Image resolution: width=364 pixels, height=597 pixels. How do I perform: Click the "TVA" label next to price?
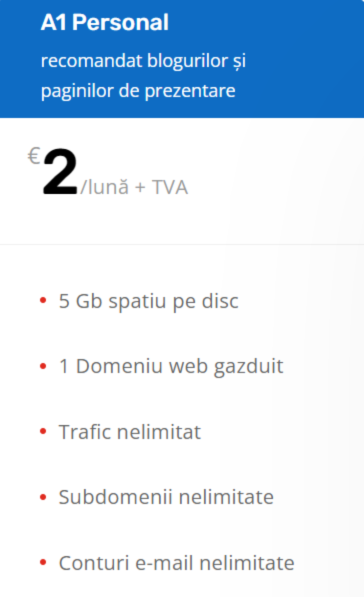[x=170, y=187]
